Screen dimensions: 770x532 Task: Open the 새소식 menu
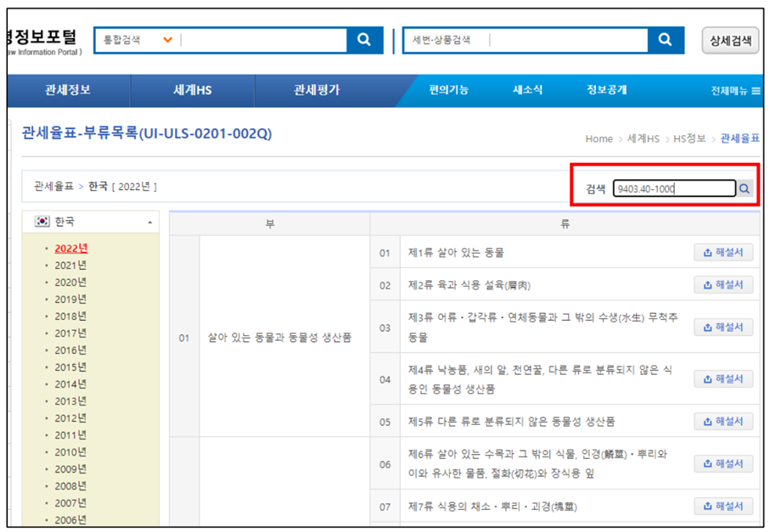(x=527, y=90)
